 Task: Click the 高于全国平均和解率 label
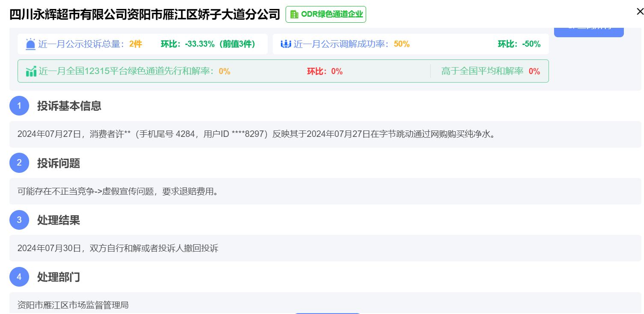click(483, 71)
